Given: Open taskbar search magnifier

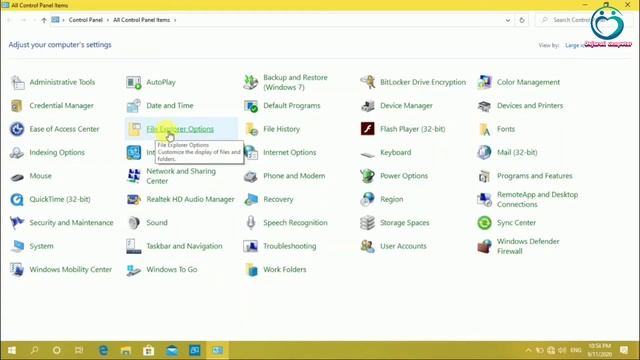Looking at the screenshot, I should pyautogui.click(x=34, y=350).
